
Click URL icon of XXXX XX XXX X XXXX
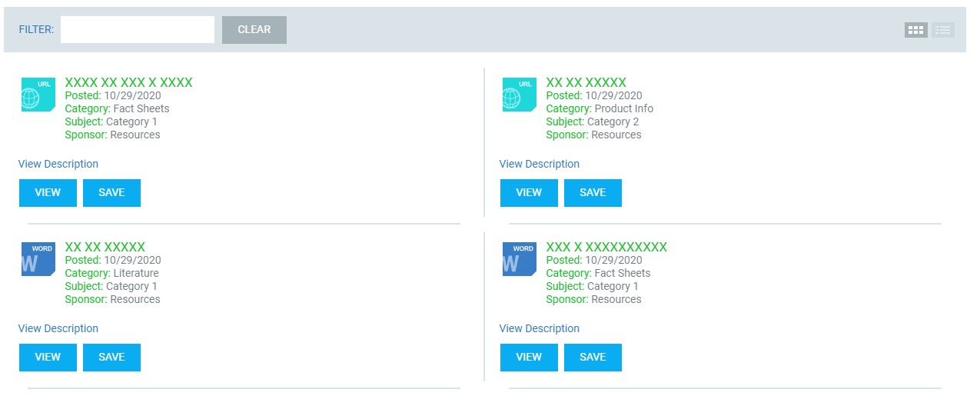pyautogui.click(x=38, y=95)
